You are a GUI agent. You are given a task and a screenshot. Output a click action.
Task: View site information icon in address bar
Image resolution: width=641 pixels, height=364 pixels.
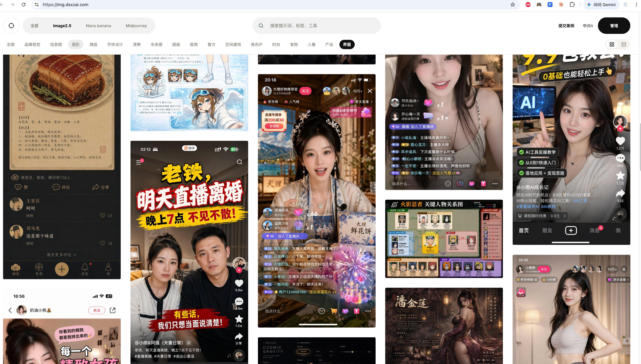coord(37,5)
